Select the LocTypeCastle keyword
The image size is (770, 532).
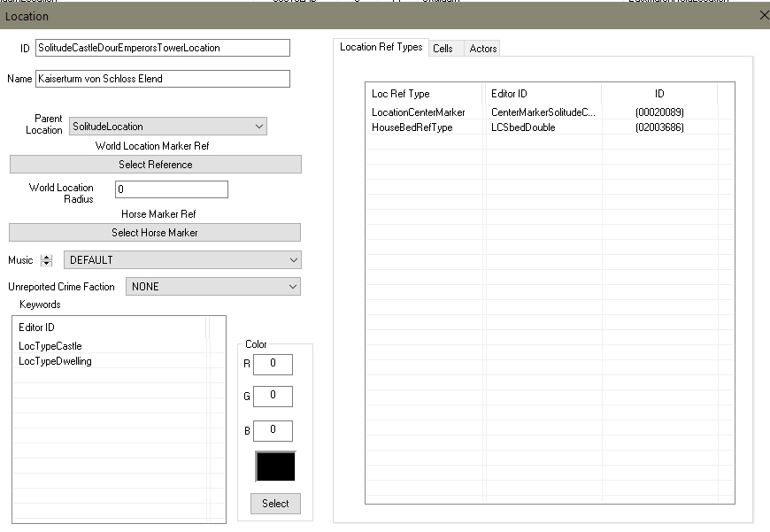[50, 346]
